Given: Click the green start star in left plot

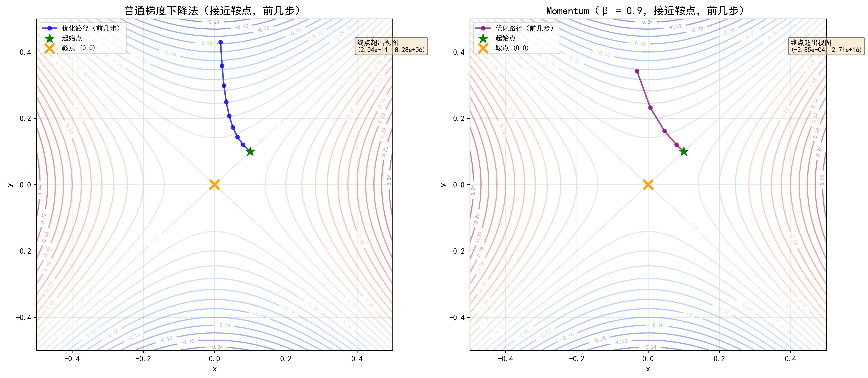Looking at the screenshot, I should pos(250,152).
